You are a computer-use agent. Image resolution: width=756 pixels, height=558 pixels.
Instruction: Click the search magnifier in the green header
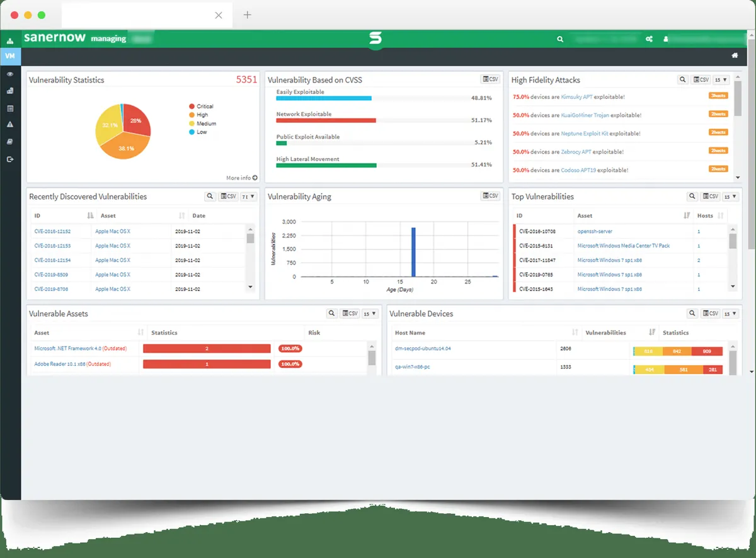[560, 39]
